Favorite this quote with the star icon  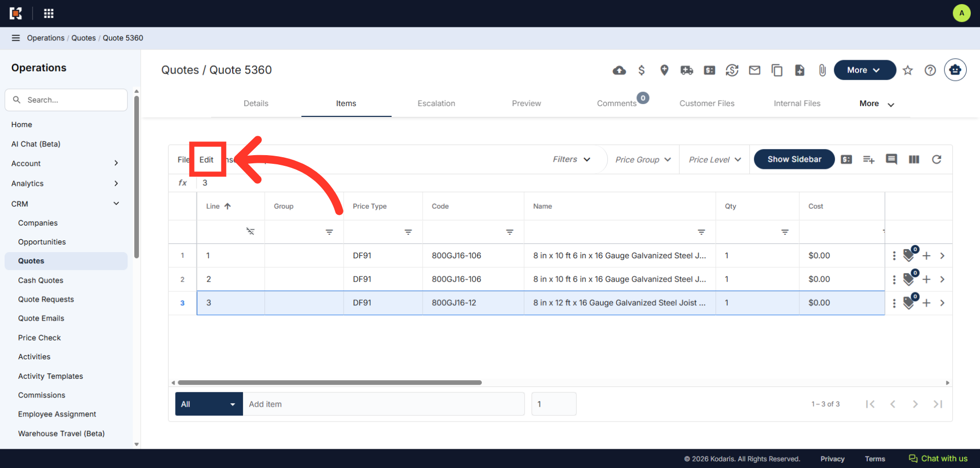pyautogui.click(x=908, y=70)
